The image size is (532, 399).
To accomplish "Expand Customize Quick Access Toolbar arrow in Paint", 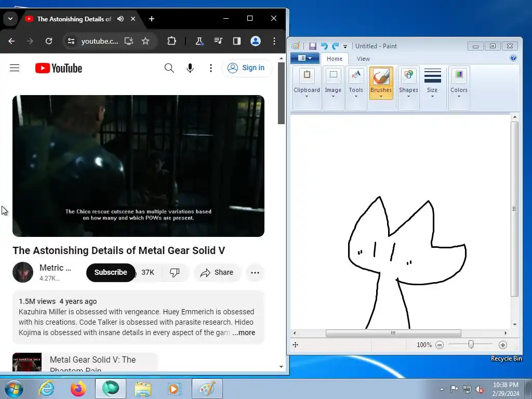I will [x=345, y=46].
